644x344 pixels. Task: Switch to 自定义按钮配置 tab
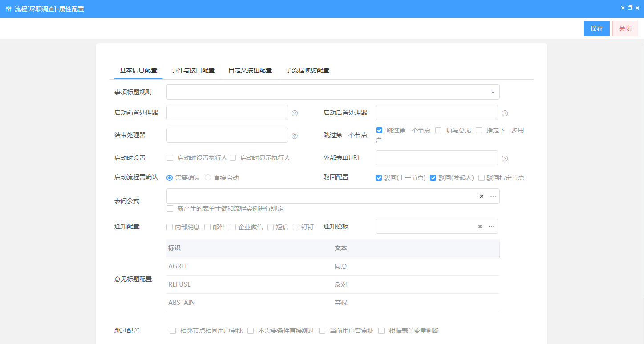pyautogui.click(x=250, y=70)
